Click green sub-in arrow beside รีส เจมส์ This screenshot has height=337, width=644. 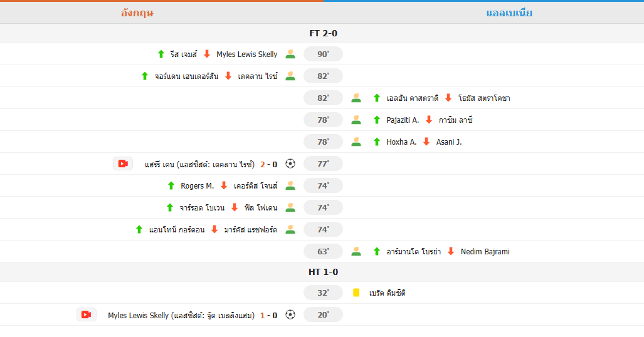tap(161, 54)
